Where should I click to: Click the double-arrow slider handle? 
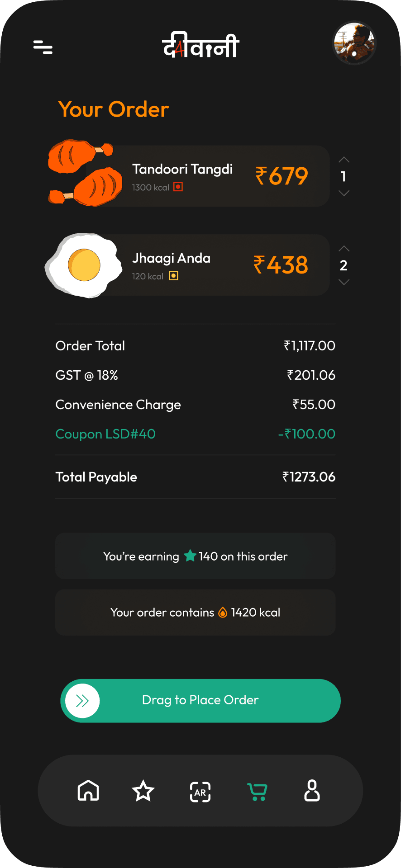point(82,701)
